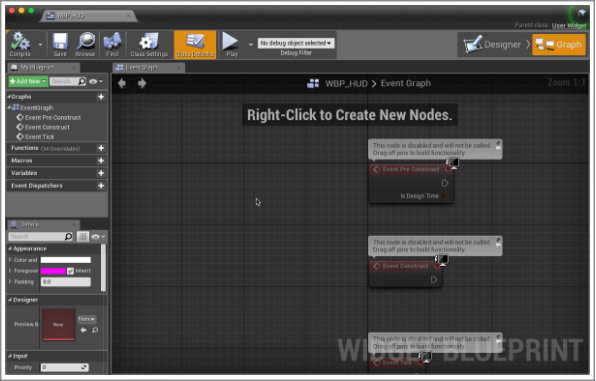The image size is (596, 381).
Task: Add a new macro with plus
Action: [101, 161]
